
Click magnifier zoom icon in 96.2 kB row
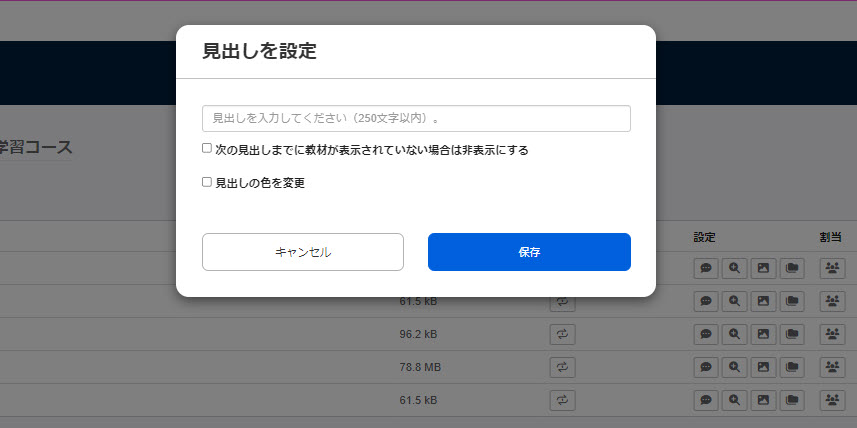tap(734, 334)
